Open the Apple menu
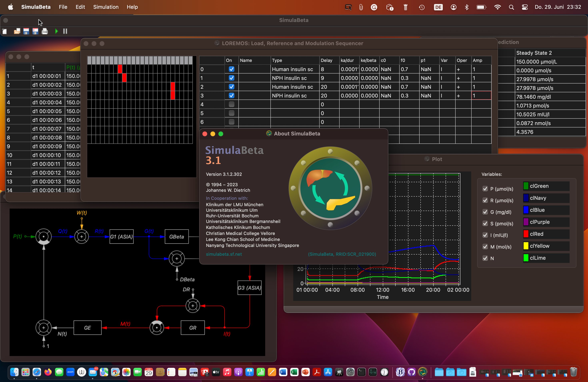Viewport: 588px width, 382px height. (10, 7)
